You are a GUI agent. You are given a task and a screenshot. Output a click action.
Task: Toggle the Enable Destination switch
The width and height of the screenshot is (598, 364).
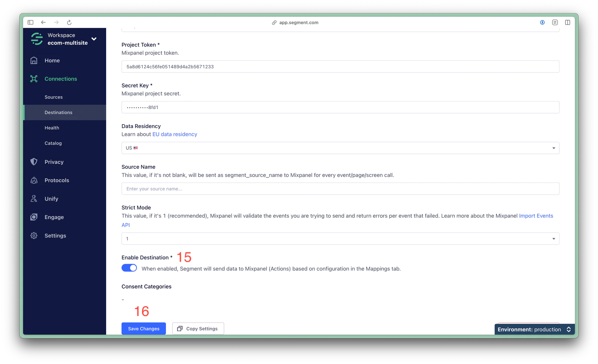point(129,268)
